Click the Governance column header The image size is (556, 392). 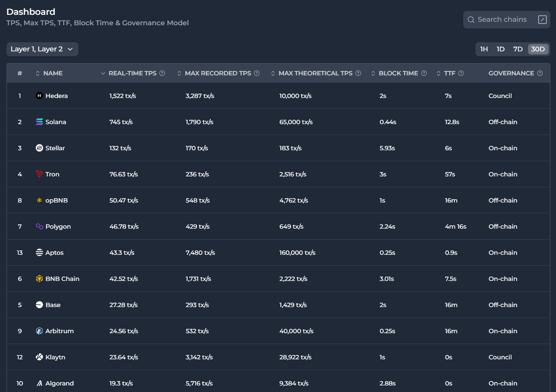pos(511,73)
